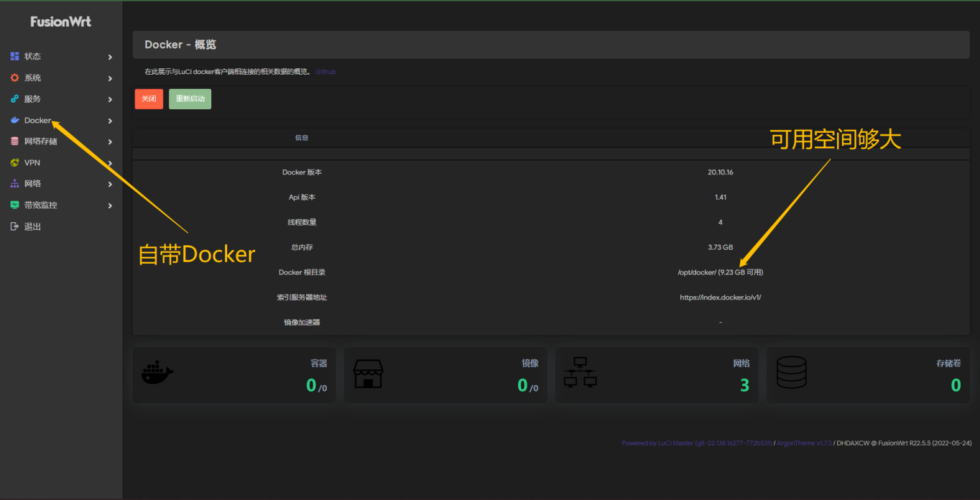980x500 pixels.
Task: Click the network diagram icon in 网络 card
Action: (x=580, y=373)
